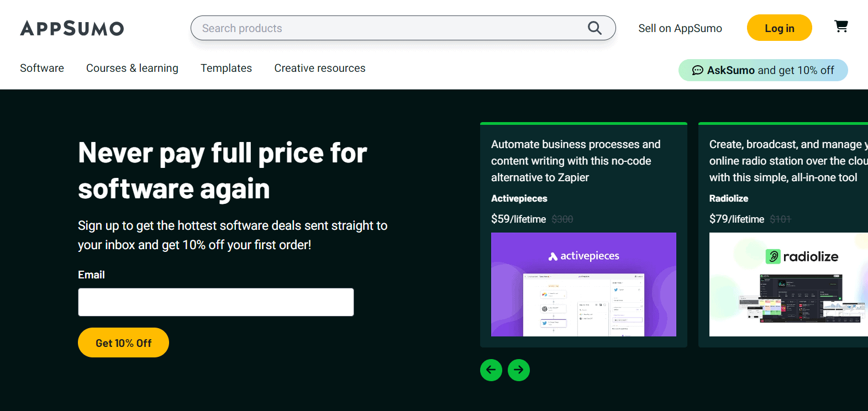Screen dimensions: 868x411
Task: Advance carousel with the right arrow
Action: (x=518, y=370)
